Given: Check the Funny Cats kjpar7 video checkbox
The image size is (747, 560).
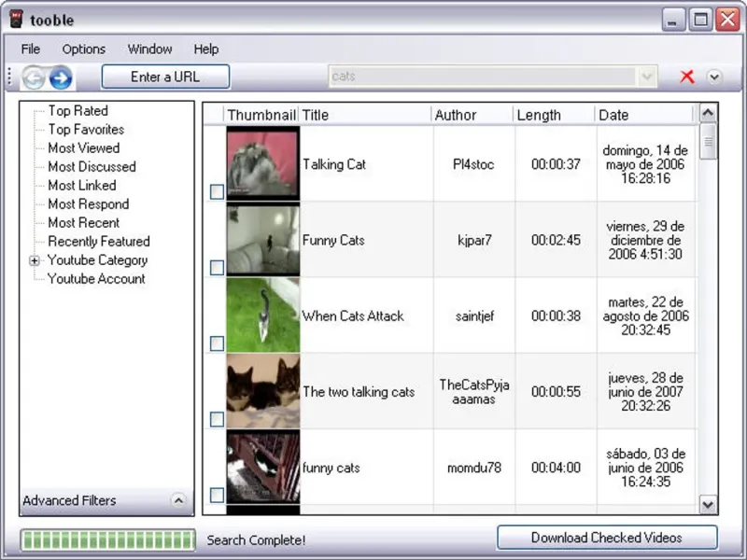Looking at the screenshot, I should point(217,268).
